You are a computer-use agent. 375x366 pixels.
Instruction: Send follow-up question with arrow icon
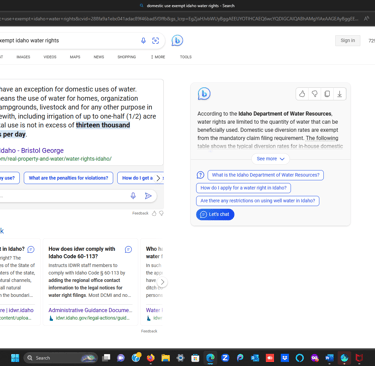point(148,196)
